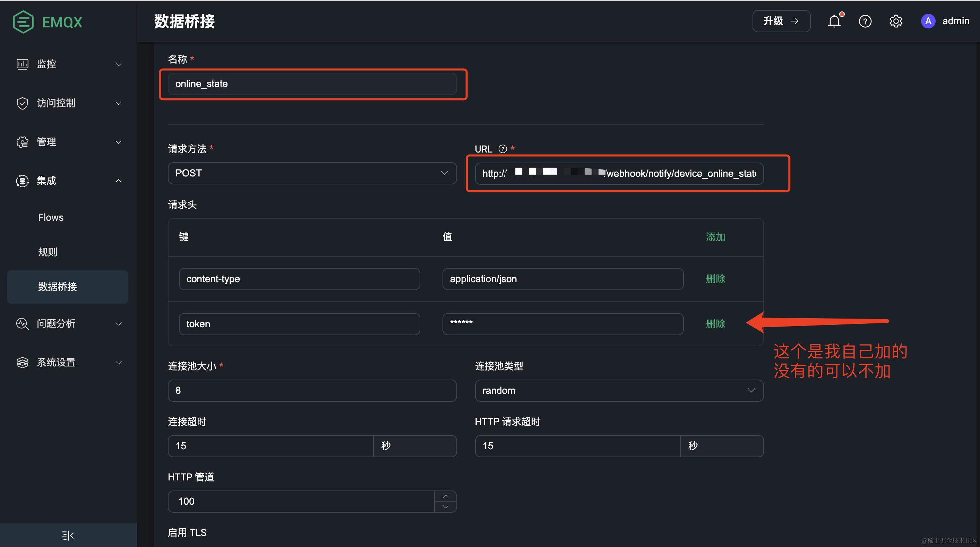
Task: Delete the token header row
Action: coord(715,324)
